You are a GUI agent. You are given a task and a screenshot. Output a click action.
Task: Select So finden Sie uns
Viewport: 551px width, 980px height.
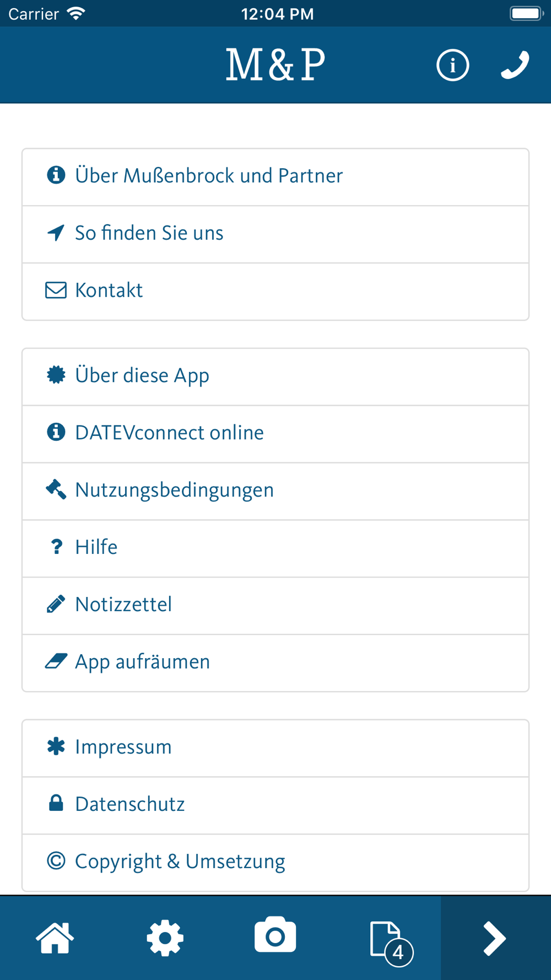(275, 234)
